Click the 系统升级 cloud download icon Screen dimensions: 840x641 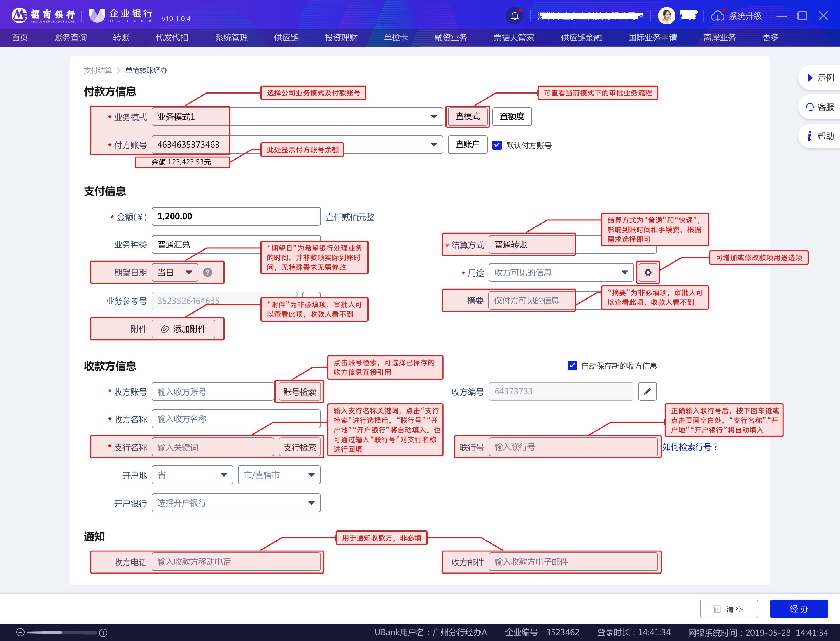717,16
